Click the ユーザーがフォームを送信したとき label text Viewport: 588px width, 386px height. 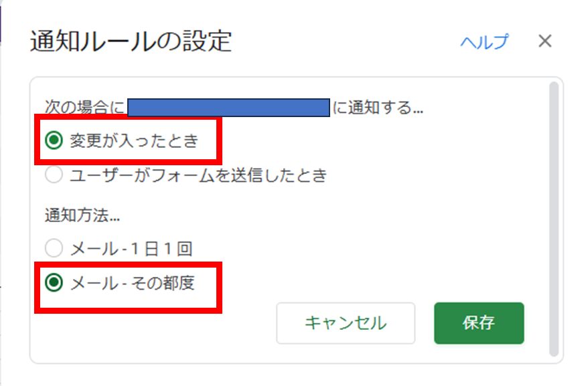[198, 176]
